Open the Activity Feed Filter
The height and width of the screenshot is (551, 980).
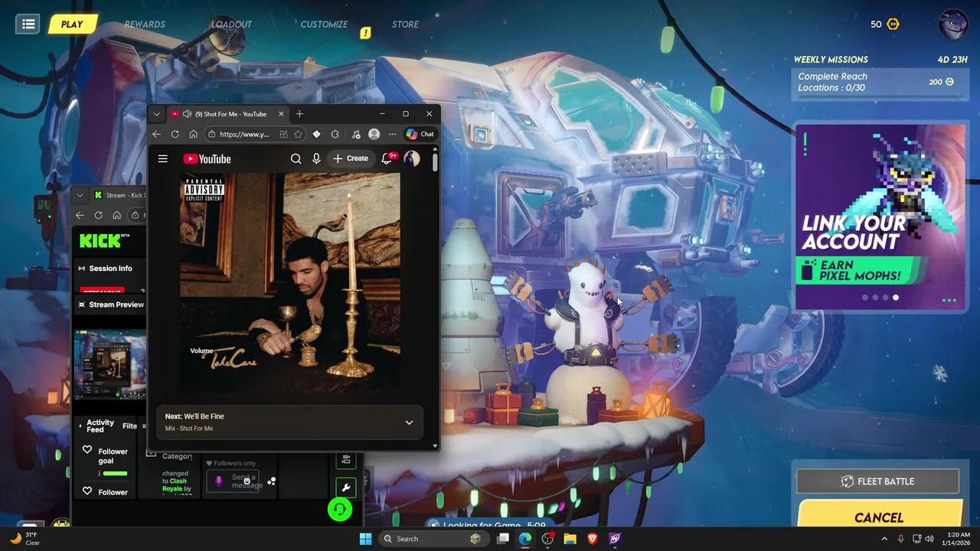[130, 426]
